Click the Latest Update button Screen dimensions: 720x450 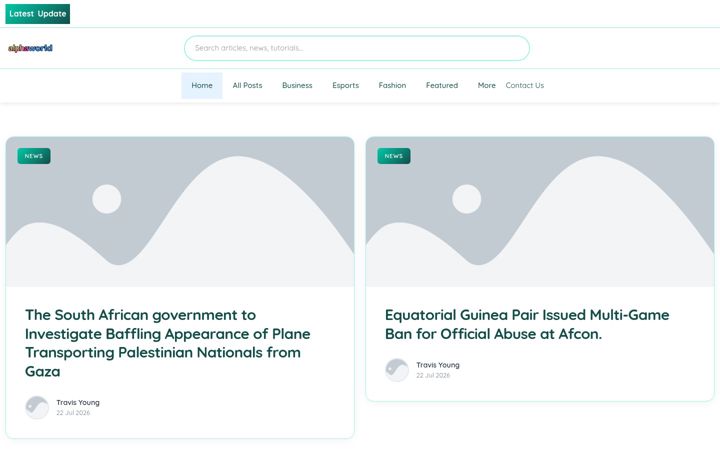(38, 14)
